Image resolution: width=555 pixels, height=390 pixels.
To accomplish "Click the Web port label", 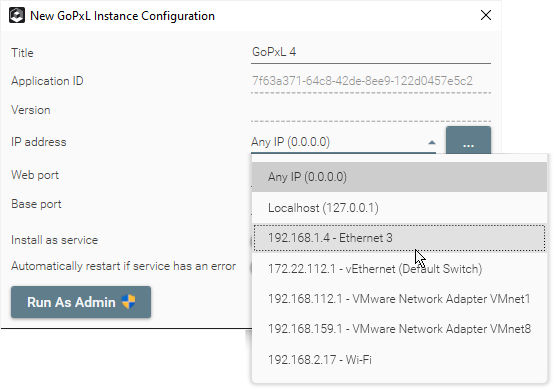I will (x=35, y=175).
